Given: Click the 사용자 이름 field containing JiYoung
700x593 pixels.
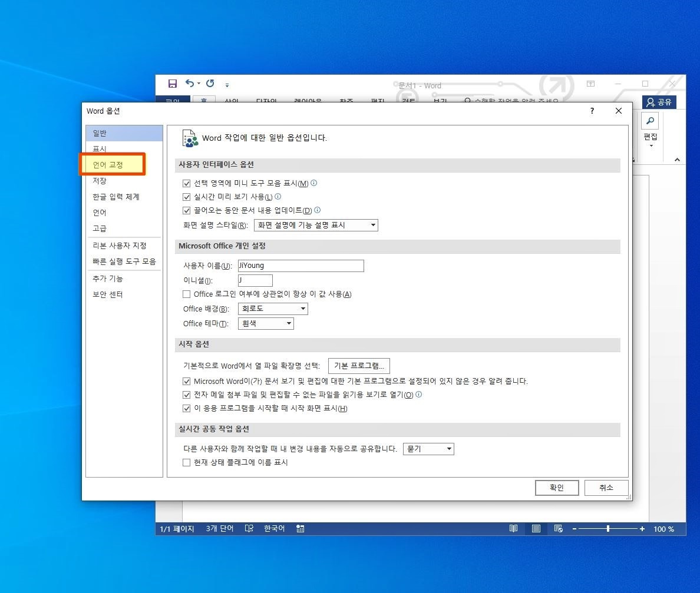Looking at the screenshot, I should click(301, 266).
